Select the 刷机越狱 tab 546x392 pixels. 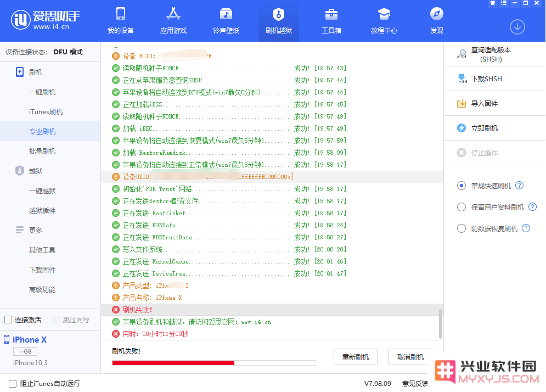coord(279,21)
